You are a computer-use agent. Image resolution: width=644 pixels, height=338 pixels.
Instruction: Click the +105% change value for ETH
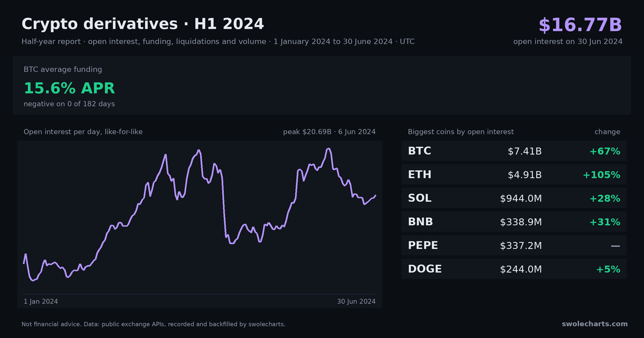pyautogui.click(x=602, y=175)
